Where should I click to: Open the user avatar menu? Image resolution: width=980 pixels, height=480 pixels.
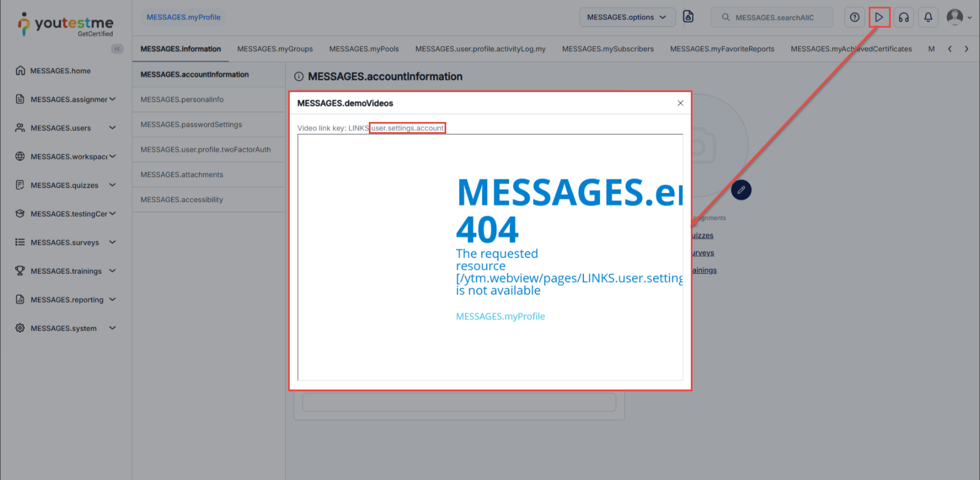(x=959, y=18)
